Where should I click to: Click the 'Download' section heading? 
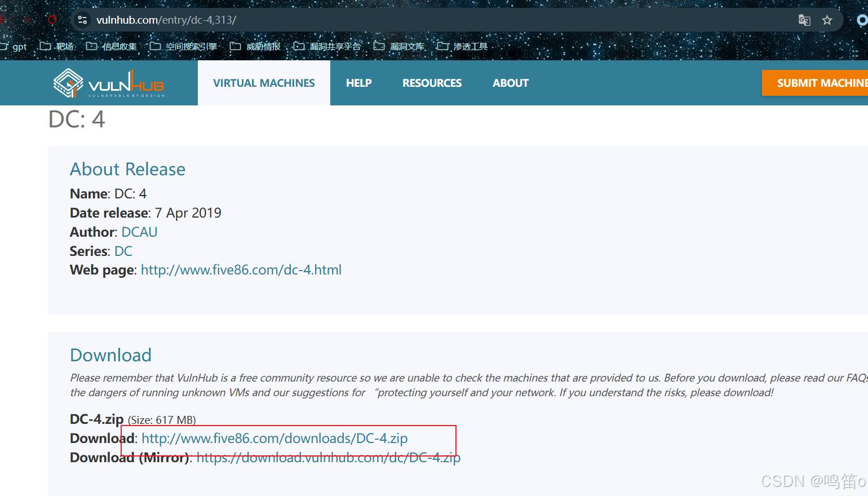[x=111, y=355]
